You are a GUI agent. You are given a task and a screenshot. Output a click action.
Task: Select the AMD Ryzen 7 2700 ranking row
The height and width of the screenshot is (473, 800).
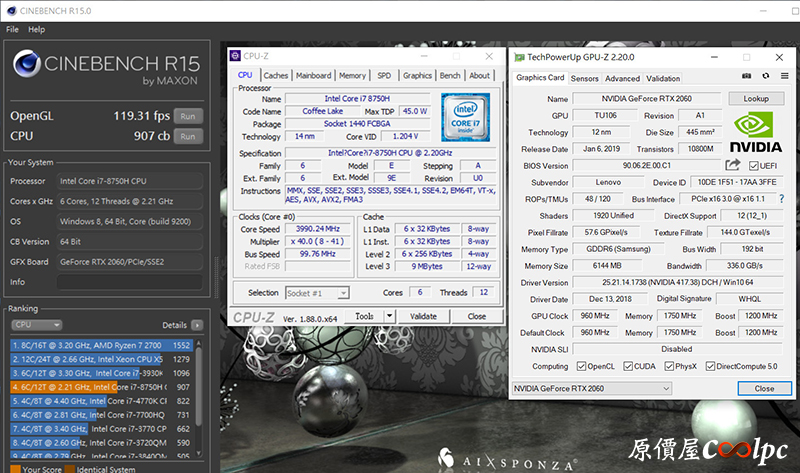pos(101,345)
